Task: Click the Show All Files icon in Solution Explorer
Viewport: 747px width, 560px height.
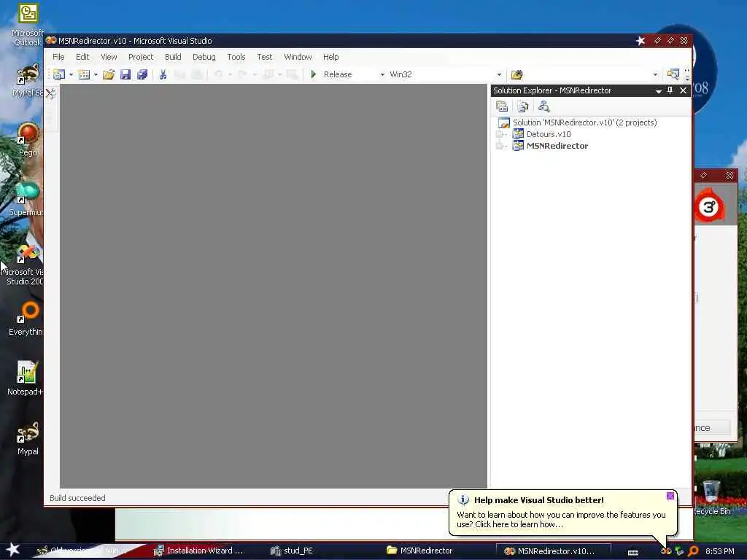Action: pyautogui.click(x=522, y=106)
